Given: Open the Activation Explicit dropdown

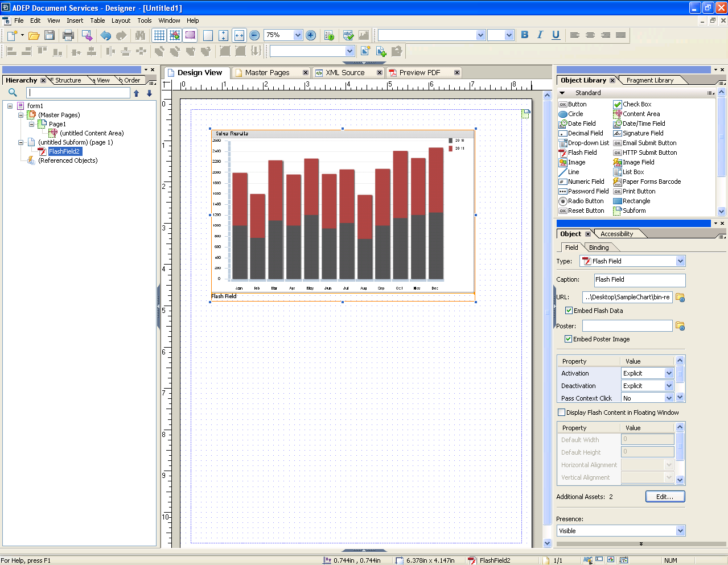Looking at the screenshot, I should [669, 373].
